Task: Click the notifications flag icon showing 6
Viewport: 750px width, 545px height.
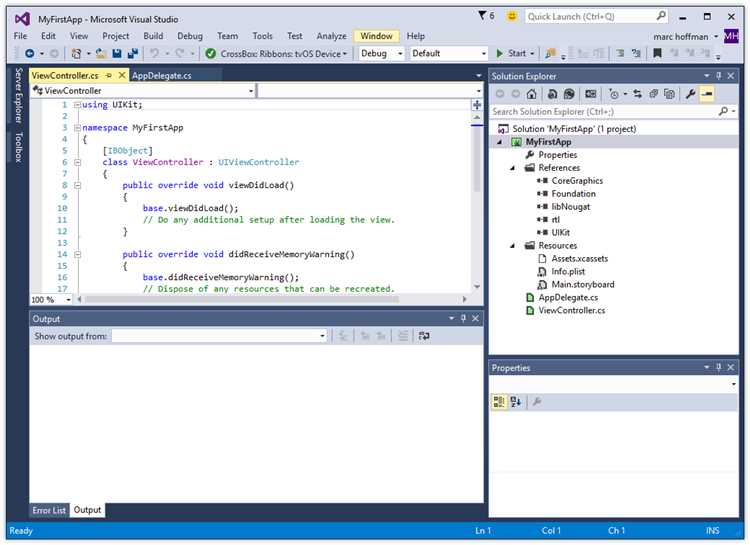Action: coord(486,16)
